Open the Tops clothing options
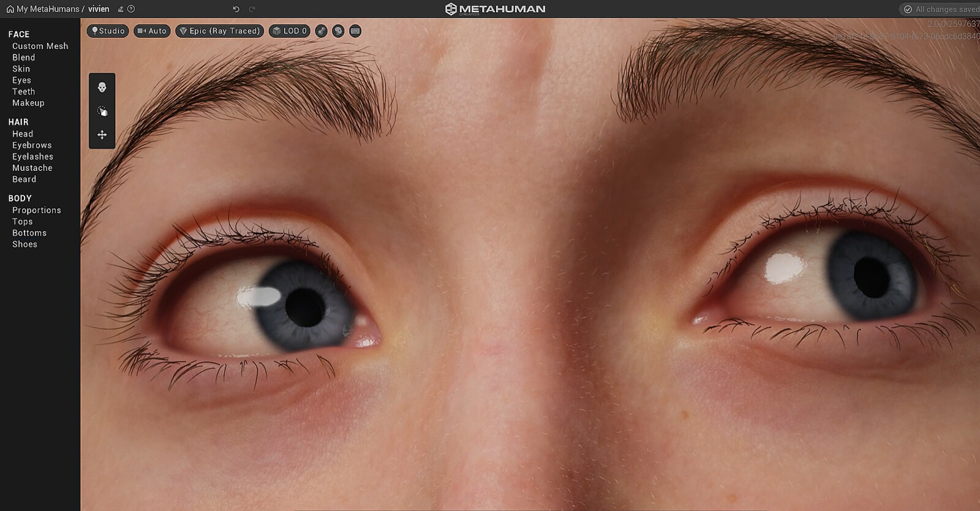This screenshot has width=980, height=511. click(x=23, y=222)
